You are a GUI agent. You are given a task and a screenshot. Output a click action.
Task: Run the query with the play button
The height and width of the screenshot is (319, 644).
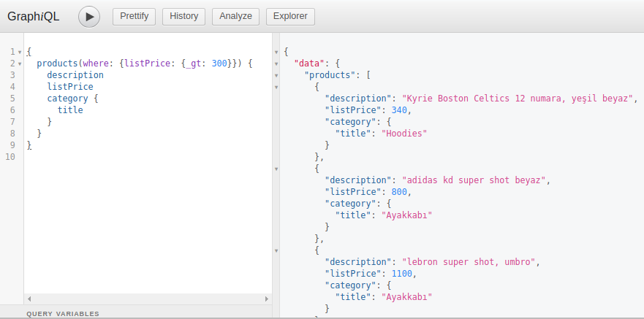pos(89,16)
